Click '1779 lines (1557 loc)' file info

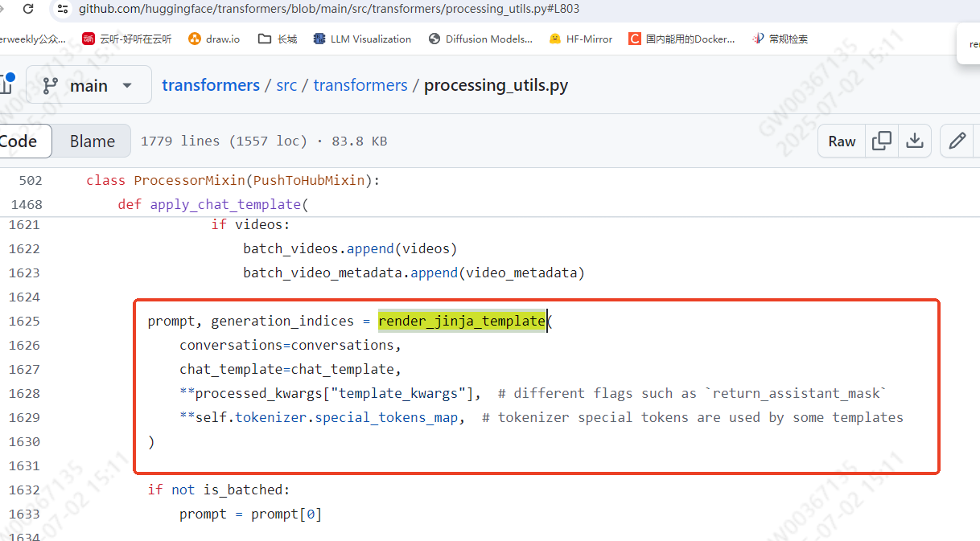pos(224,141)
